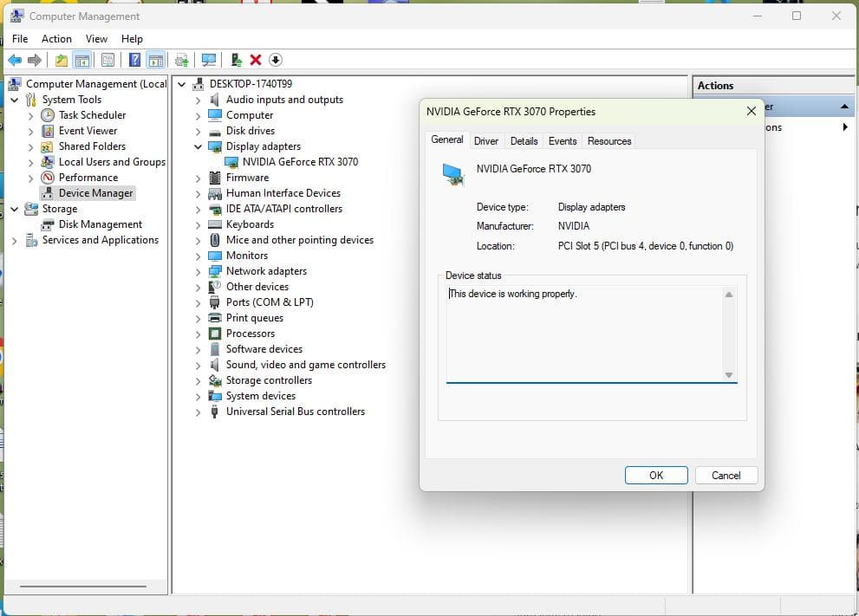Open the toolbar Properties sheet icon
This screenshot has width=859, height=616.
107,60
